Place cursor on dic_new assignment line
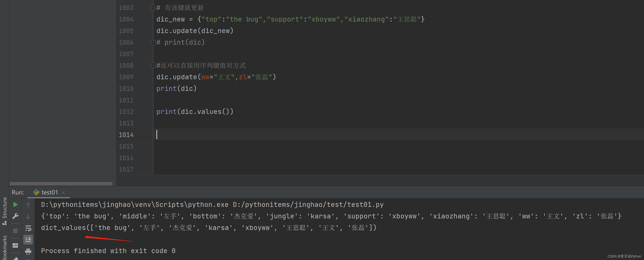Screen dimensions: 644x260 pos(290,19)
